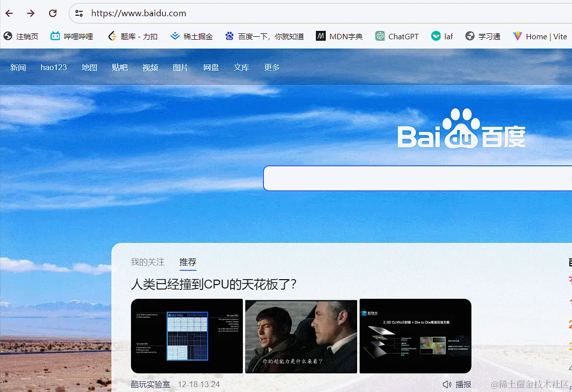This screenshot has width=572, height=392.
Task: Open the 学习通 bookmark
Action: coord(483,36)
